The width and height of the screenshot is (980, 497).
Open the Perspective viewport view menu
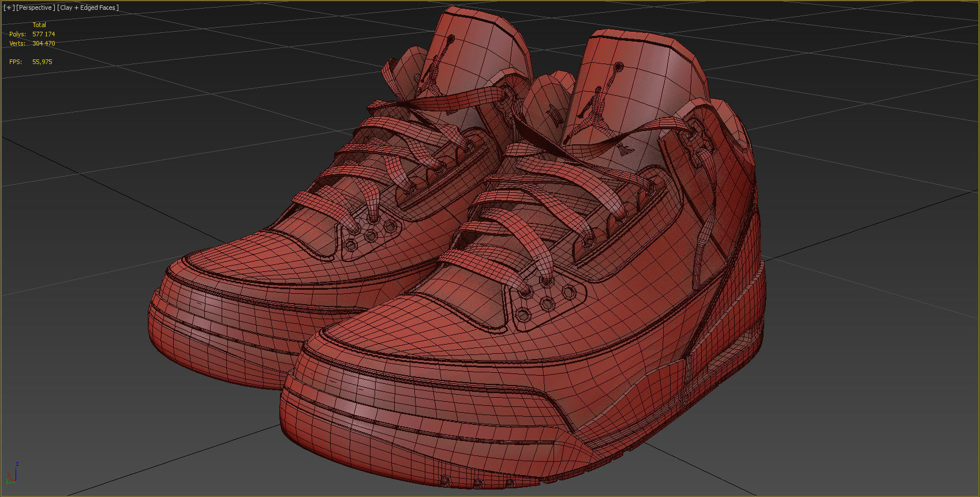[x=36, y=8]
